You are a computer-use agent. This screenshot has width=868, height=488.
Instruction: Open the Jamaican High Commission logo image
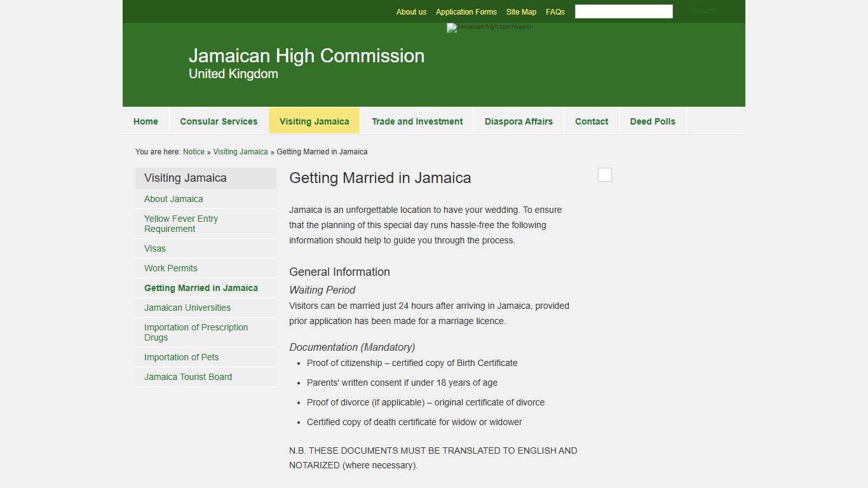click(489, 28)
